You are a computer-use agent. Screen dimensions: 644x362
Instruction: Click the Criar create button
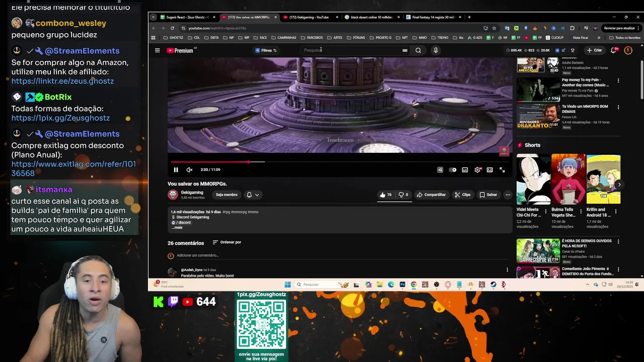(x=594, y=50)
